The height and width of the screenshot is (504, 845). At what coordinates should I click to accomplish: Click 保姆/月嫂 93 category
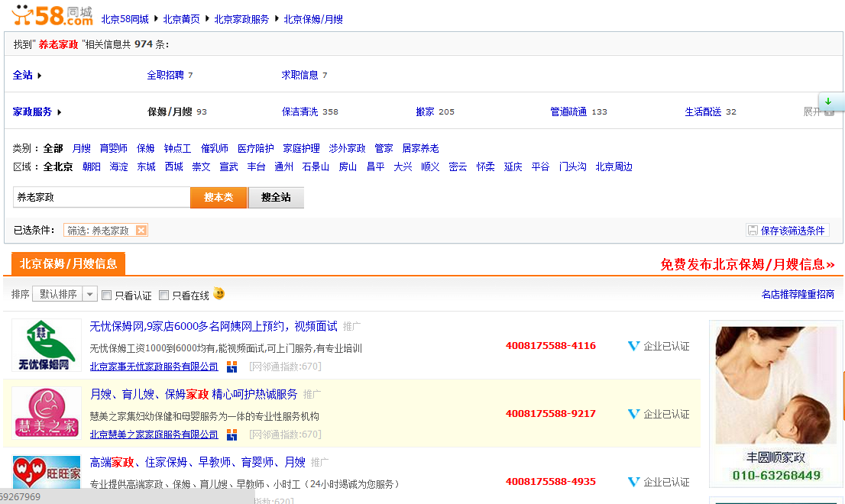point(177,111)
